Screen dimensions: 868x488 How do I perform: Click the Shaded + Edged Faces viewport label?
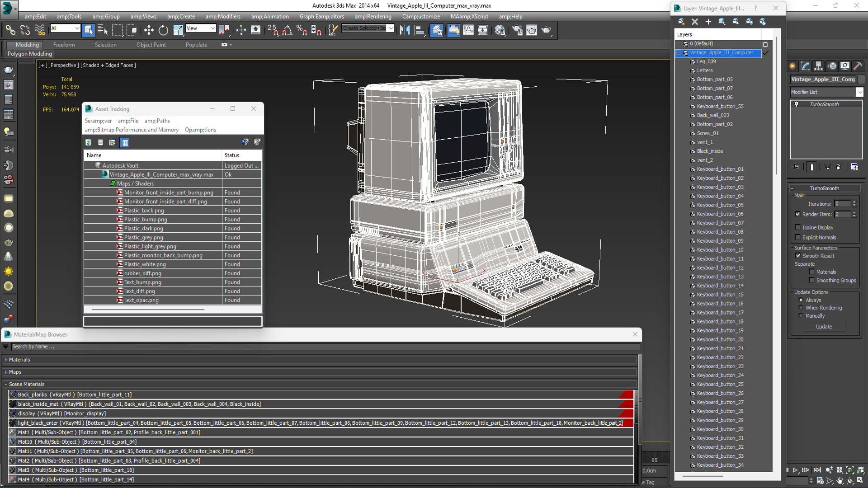click(108, 65)
